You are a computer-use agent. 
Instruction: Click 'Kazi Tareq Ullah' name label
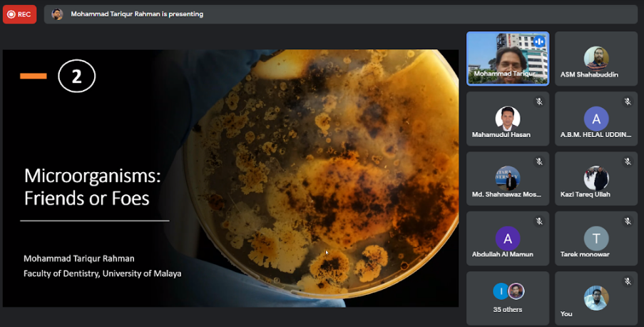pyautogui.click(x=586, y=194)
